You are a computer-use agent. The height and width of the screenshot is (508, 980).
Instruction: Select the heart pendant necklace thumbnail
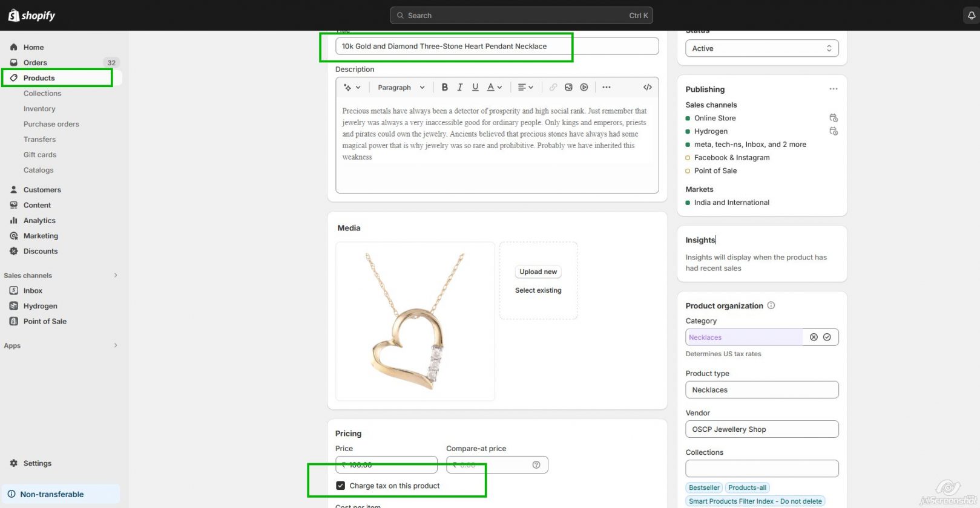[415, 321]
